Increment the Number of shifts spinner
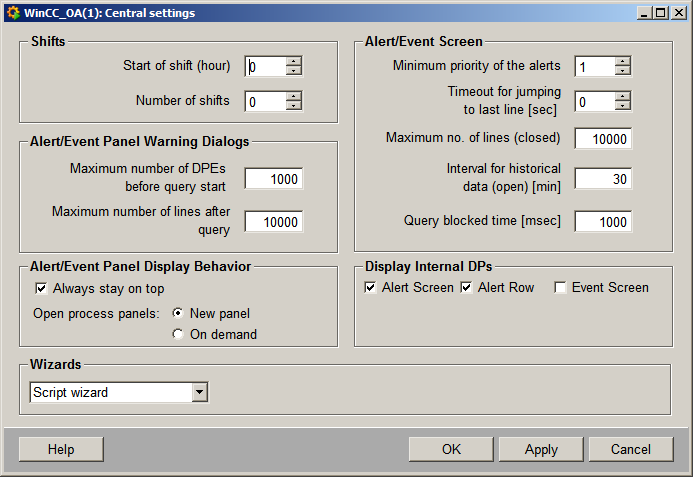This screenshot has width=693, height=477. coord(293,96)
